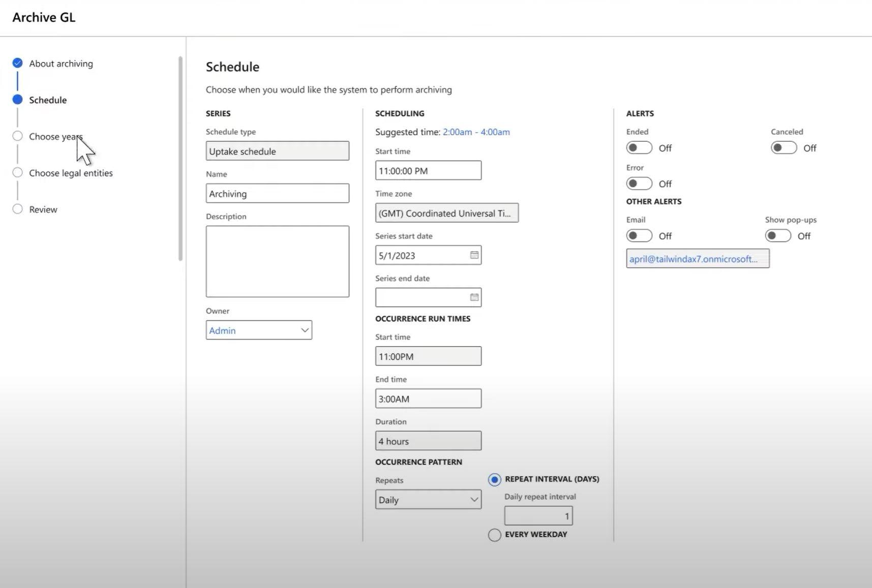Enable the Error alert toggle

639,183
